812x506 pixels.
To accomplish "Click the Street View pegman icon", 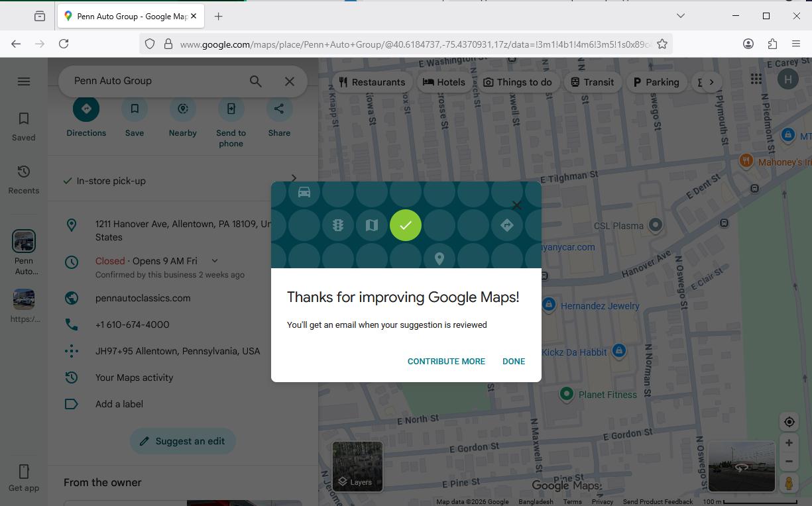I will click(x=789, y=483).
